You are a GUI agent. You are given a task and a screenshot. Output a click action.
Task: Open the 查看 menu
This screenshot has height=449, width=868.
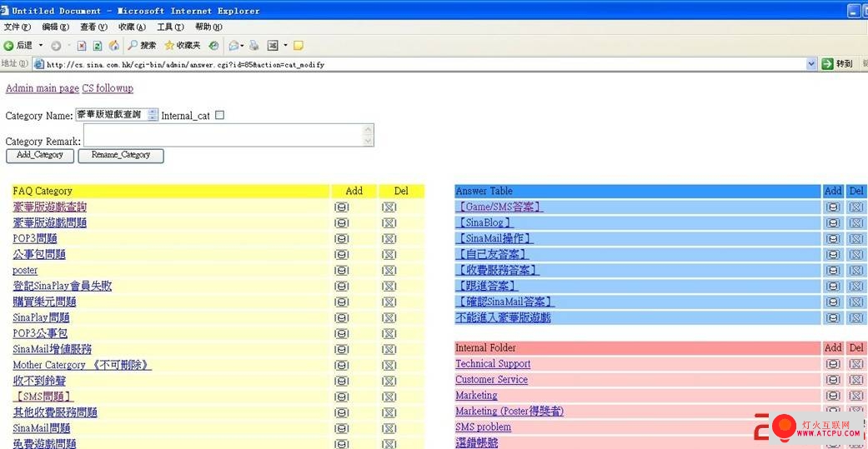coord(94,27)
